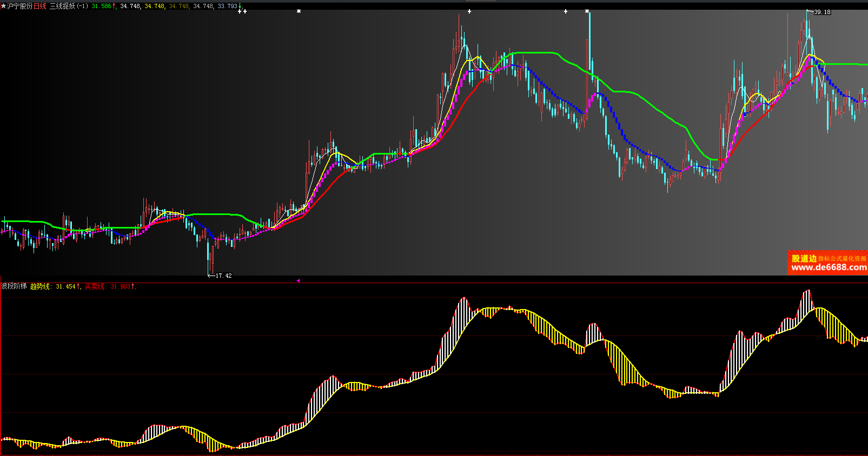
Task: Click the star icon before 沪宁股份
Action: (3, 6)
